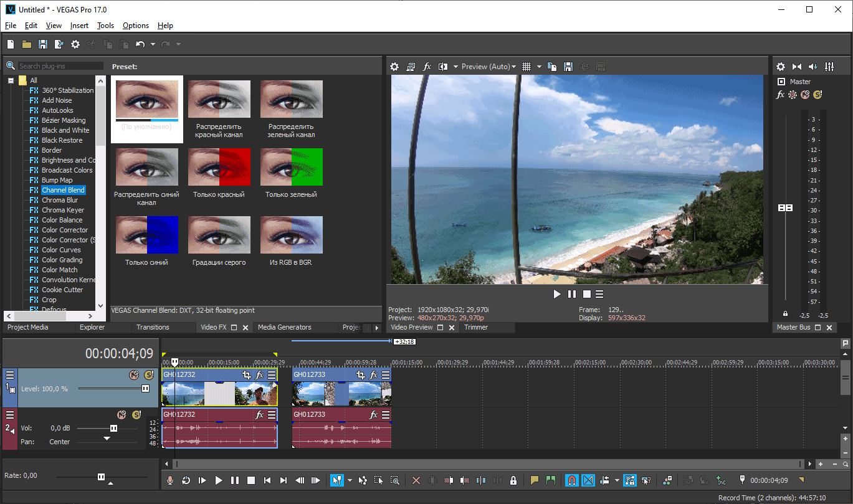The width and height of the screenshot is (853, 504).
Task: Mute video track 1
Action: tap(133, 375)
